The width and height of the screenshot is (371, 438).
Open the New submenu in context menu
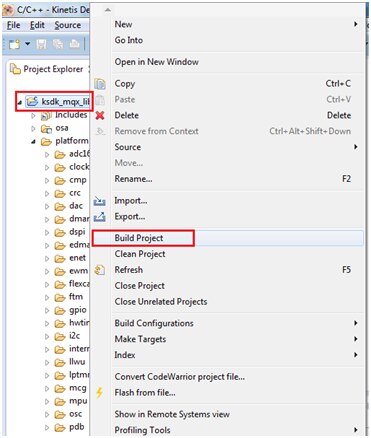227,24
